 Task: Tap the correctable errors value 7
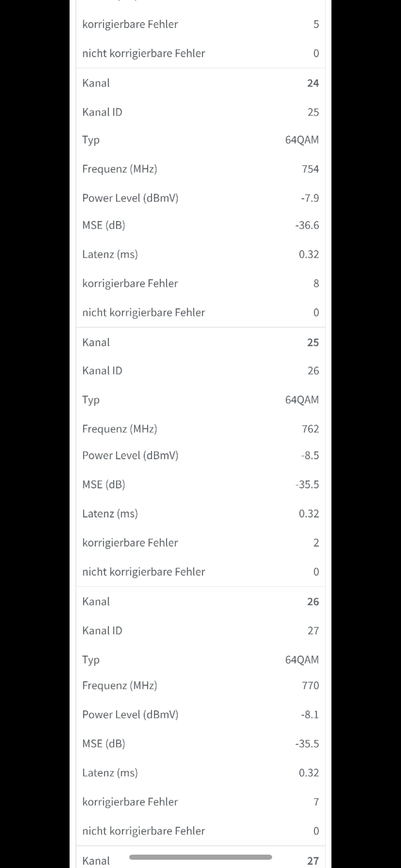point(316,802)
